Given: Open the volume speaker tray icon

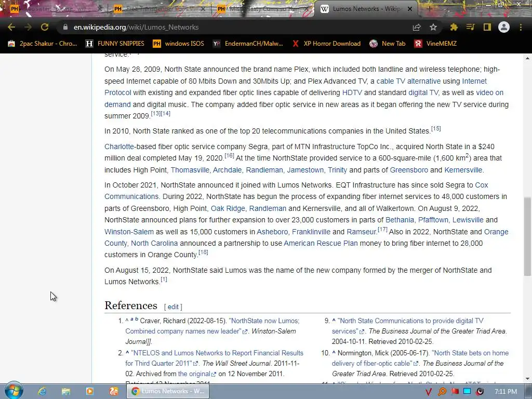Looking at the screenshot, I should click(480, 392).
